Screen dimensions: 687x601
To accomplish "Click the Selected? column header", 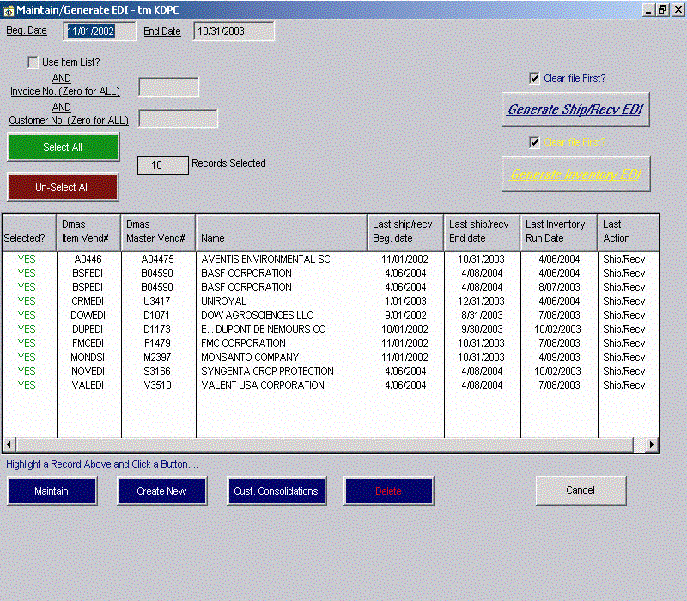I will coord(29,233).
